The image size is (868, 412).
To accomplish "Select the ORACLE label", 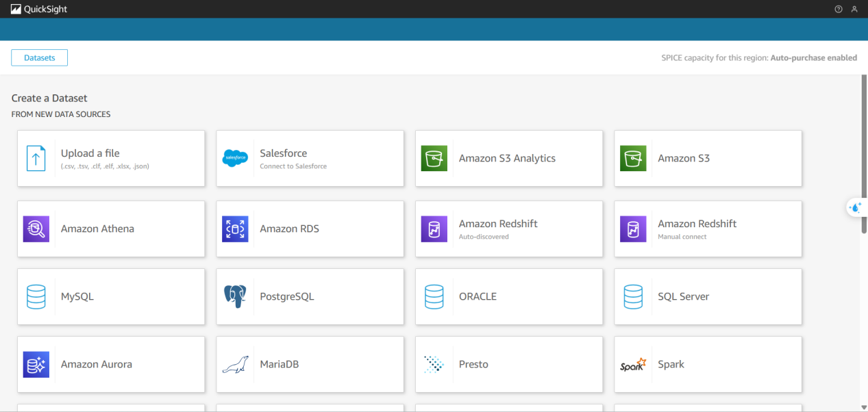I will pyautogui.click(x=478, y=296).
